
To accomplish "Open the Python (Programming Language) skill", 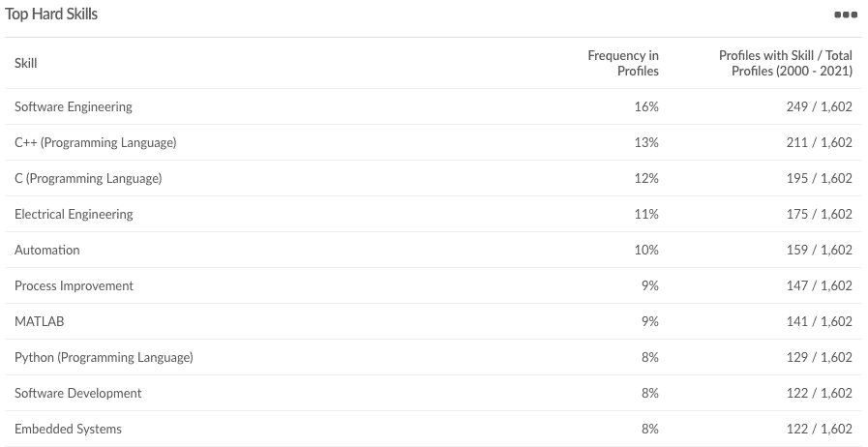I will 104,358.
